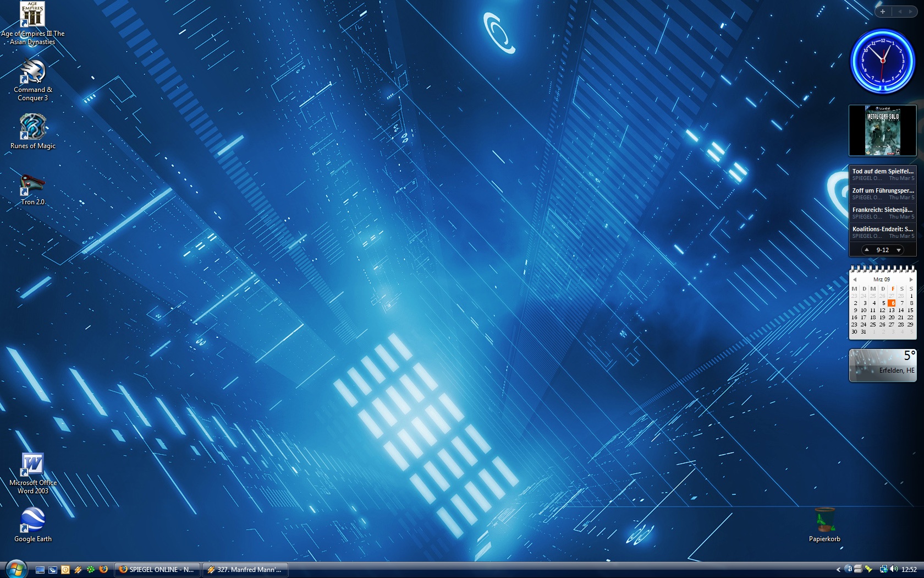Go to next month in calendar gadget
The height and width of the screenshot is (578, 924).
(x=911, y=280)
